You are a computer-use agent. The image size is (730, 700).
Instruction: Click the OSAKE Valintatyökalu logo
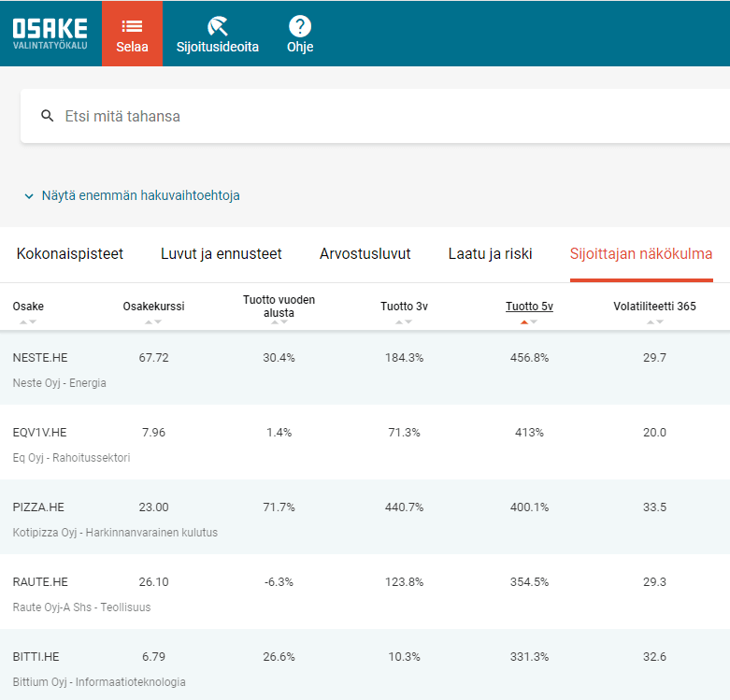click(x=50, y=34)
